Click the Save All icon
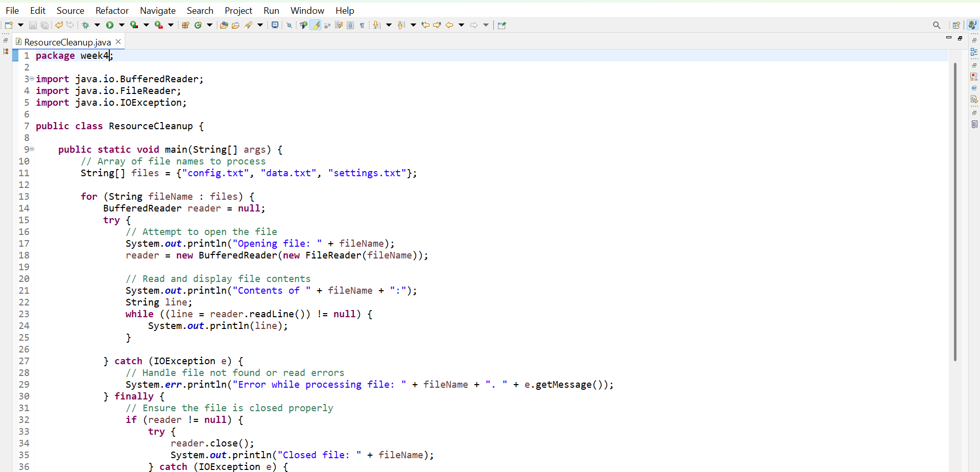The height and width of the screenshot is (472, 980). (x=45, y=25)
